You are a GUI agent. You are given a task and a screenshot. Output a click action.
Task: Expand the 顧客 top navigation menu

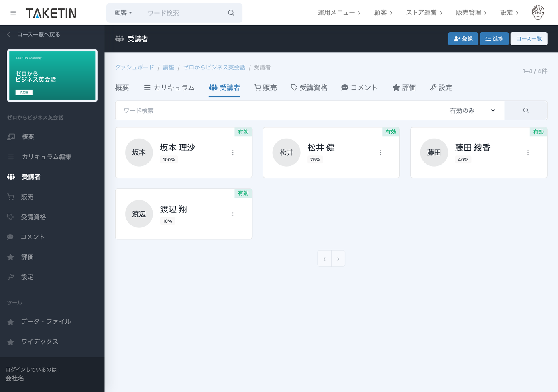coord(383,13)
